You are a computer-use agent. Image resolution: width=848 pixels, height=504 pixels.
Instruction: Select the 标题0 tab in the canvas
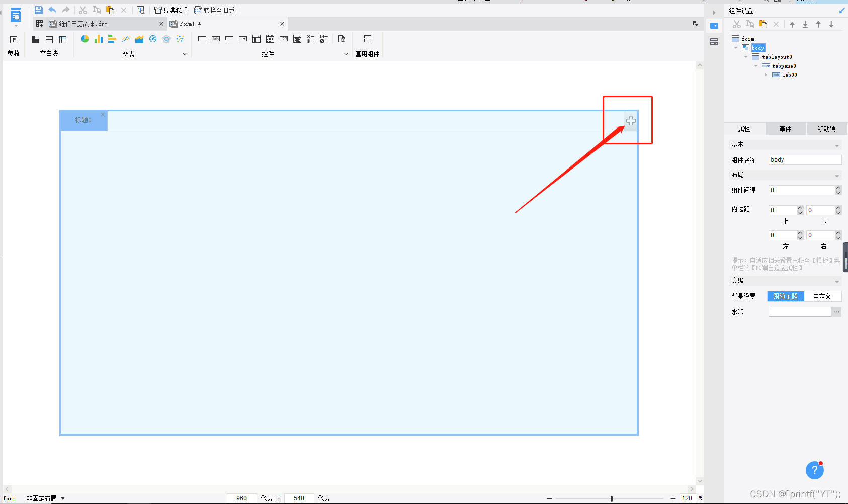click(83, 120)
